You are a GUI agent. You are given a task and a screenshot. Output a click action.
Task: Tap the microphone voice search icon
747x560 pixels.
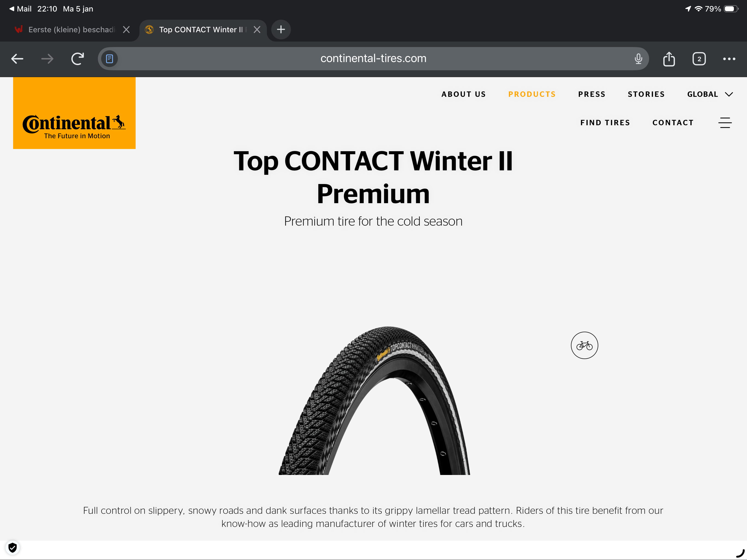[638, 59]
